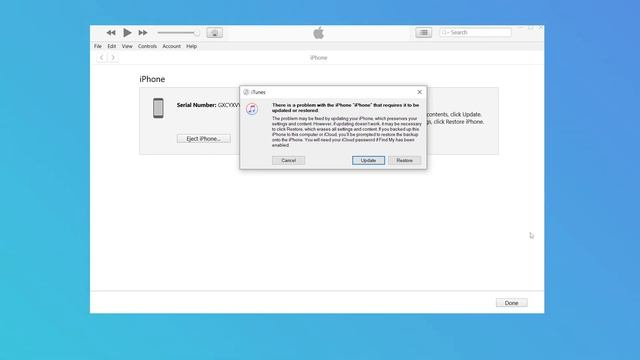
Task: Select the centered iPhone tab label
Action: tap(318, 58)
